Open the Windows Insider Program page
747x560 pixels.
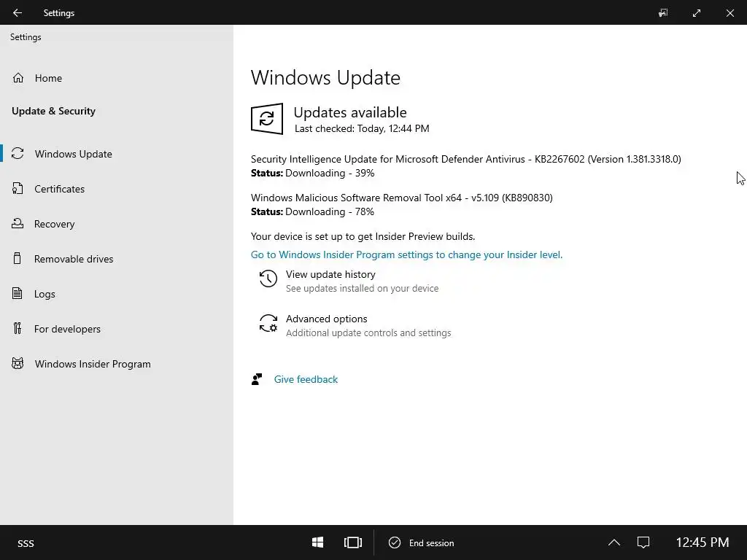pos(93,365)
